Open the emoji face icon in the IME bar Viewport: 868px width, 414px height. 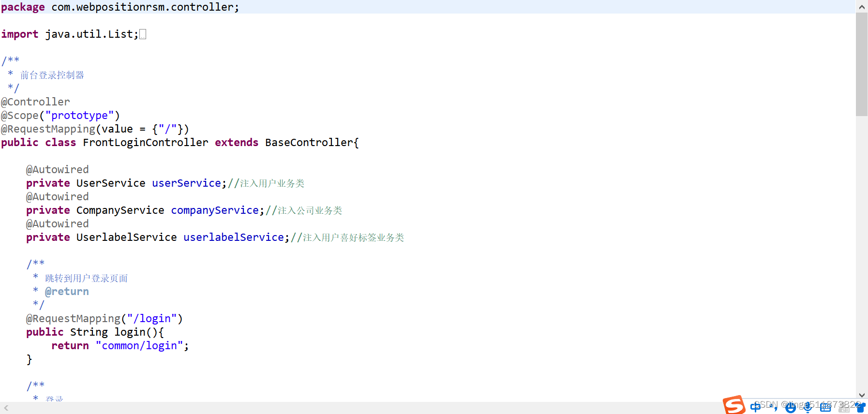[x=791, y=408]
